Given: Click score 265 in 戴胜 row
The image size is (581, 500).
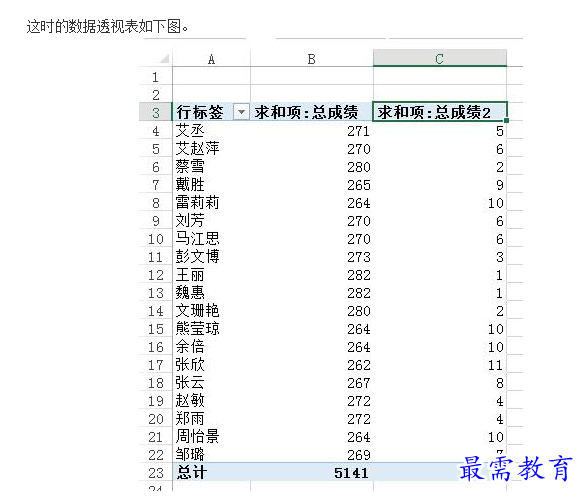Looking at the screenshot, I should (x=359, y=185).
